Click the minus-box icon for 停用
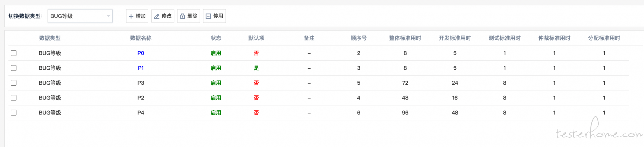 (x=208, y=16)
